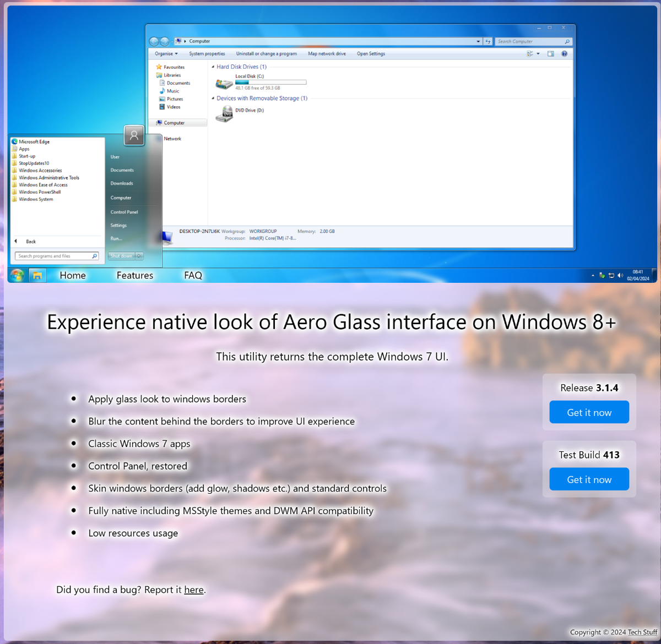Viewport: 661px width, 644px height.
Task: Open the view options dropdown arrow
Action: pos(538,53)
